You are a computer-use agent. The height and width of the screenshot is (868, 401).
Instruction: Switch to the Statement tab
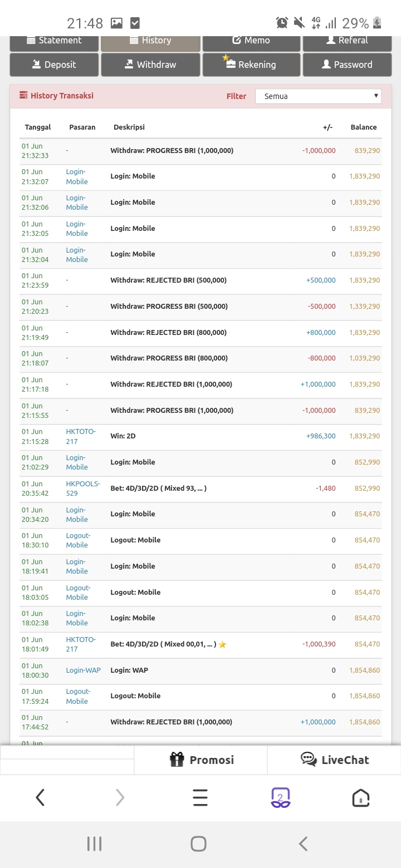click(x=54, y=42)
